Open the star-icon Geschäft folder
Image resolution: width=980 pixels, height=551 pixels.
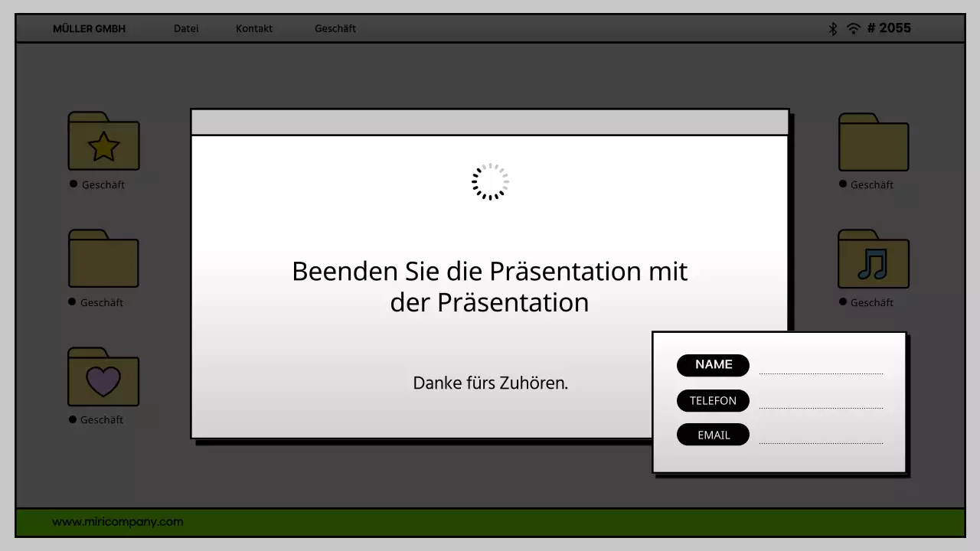[x=103, y=142]
